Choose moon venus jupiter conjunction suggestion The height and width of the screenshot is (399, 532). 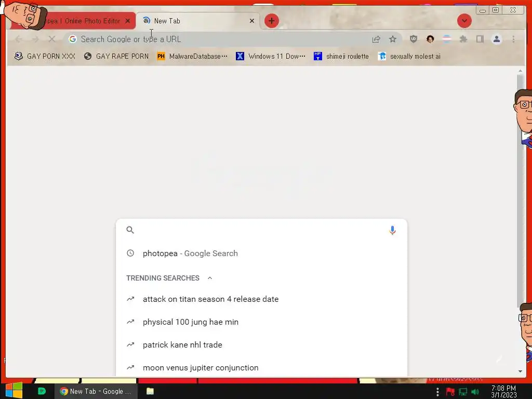(261, 368)
